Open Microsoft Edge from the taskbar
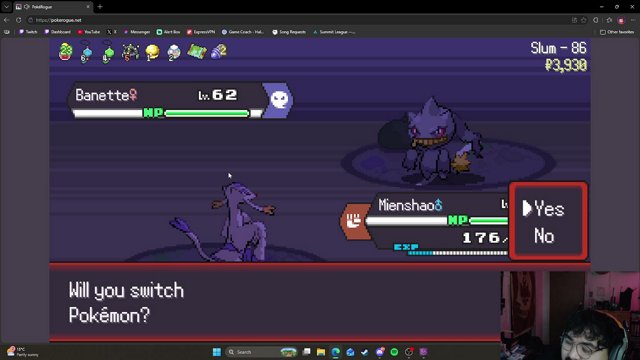This screenshot has height=360, width=640. pyautogui.click(x=336, y=352)
